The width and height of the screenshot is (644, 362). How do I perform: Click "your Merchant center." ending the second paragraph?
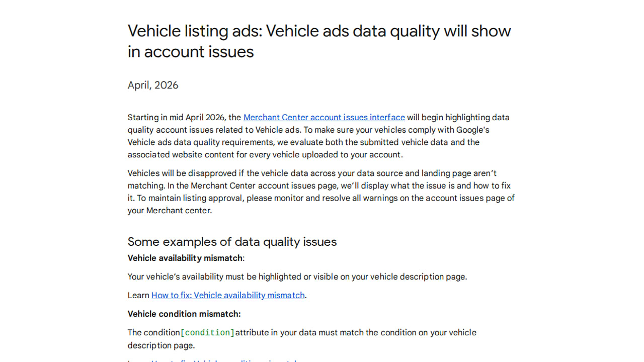170,211
